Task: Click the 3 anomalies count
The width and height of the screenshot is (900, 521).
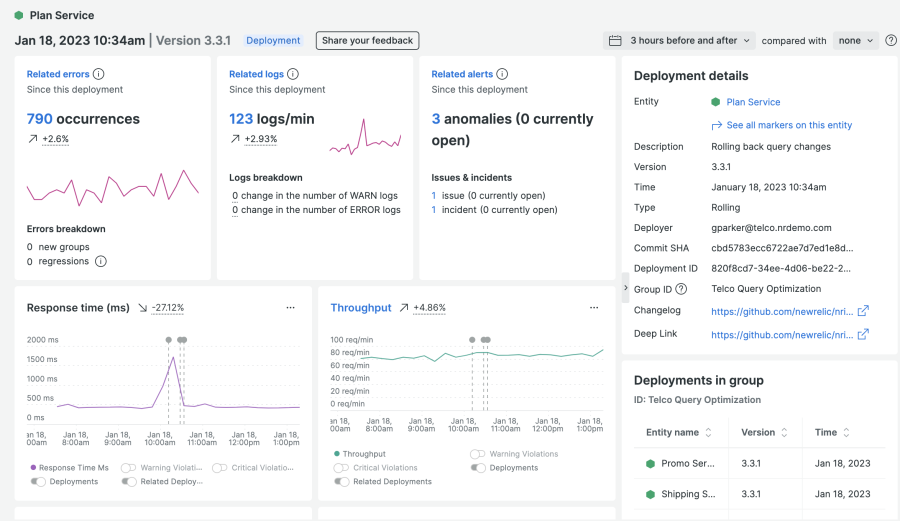Action: point(436,119)
